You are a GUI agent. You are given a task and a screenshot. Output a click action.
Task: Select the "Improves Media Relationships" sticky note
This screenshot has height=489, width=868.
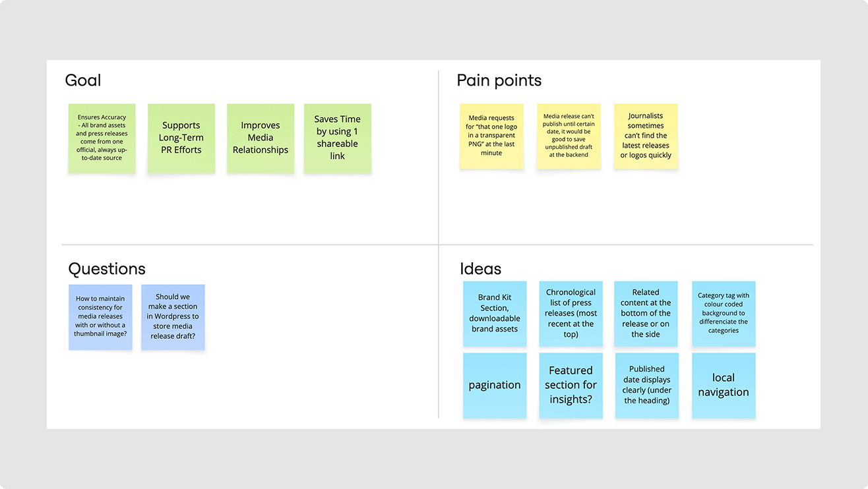(261, 138)
